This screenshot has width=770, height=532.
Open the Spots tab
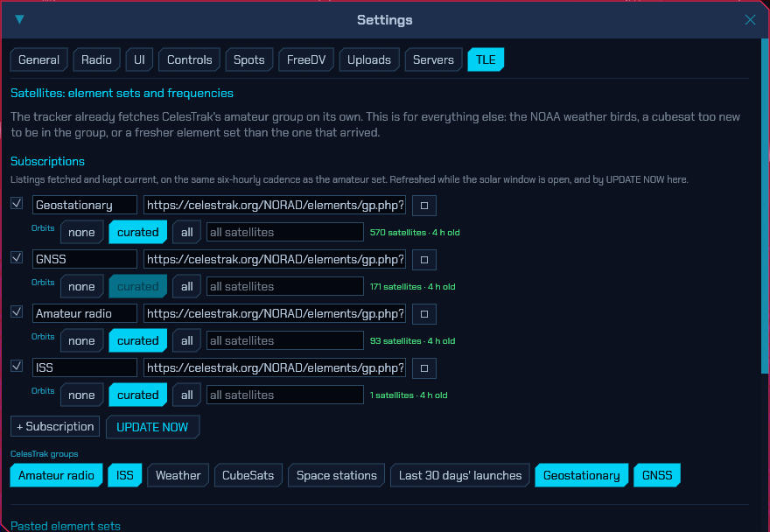(249, 59)
